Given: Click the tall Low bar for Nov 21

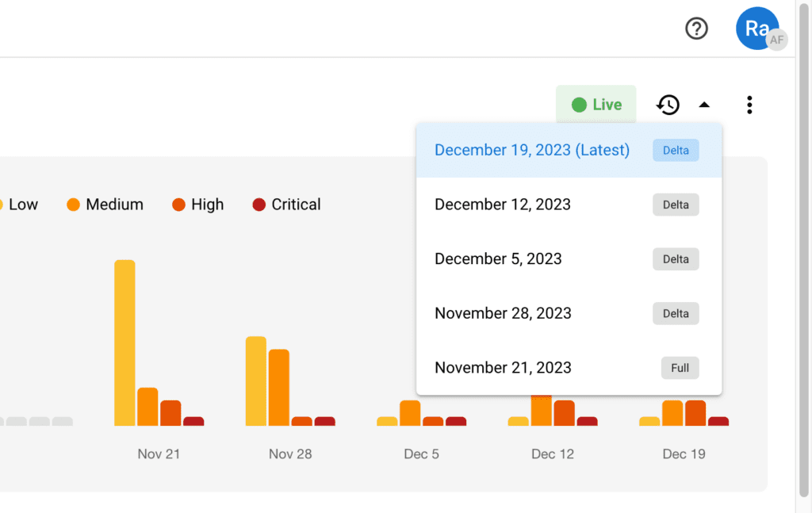Looking at the screenshot, I should (124, 343).
